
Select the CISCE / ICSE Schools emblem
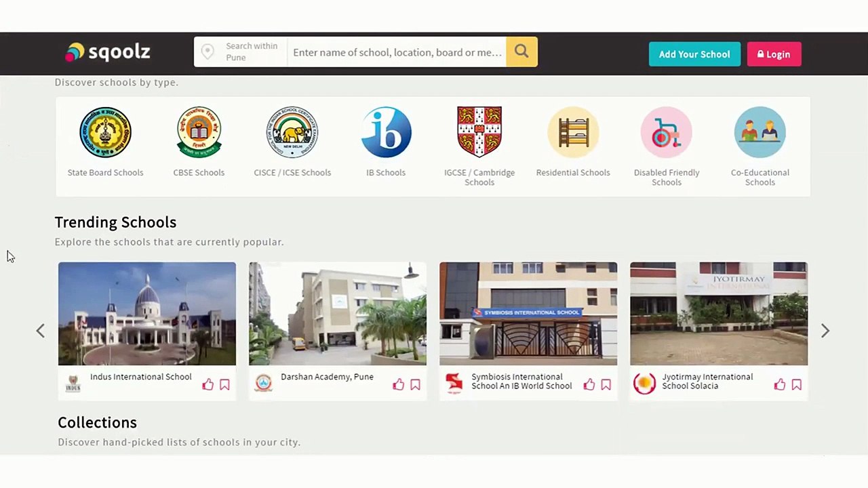[292, 131]
